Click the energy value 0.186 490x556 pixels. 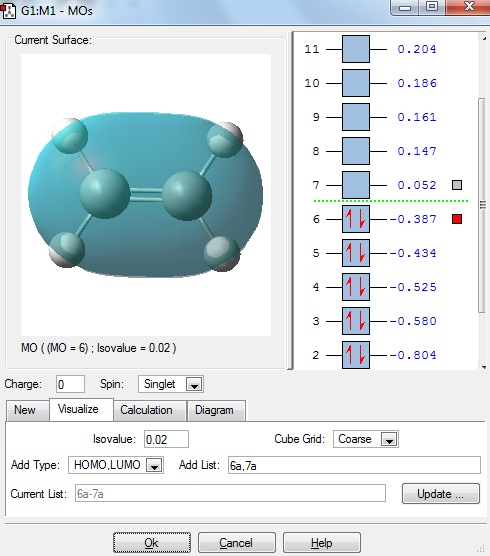click(x=417, y=83)
